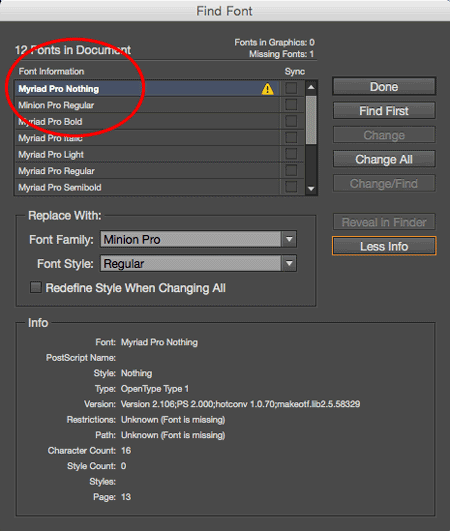Click the Character Count value 16

tap(126, 450)
